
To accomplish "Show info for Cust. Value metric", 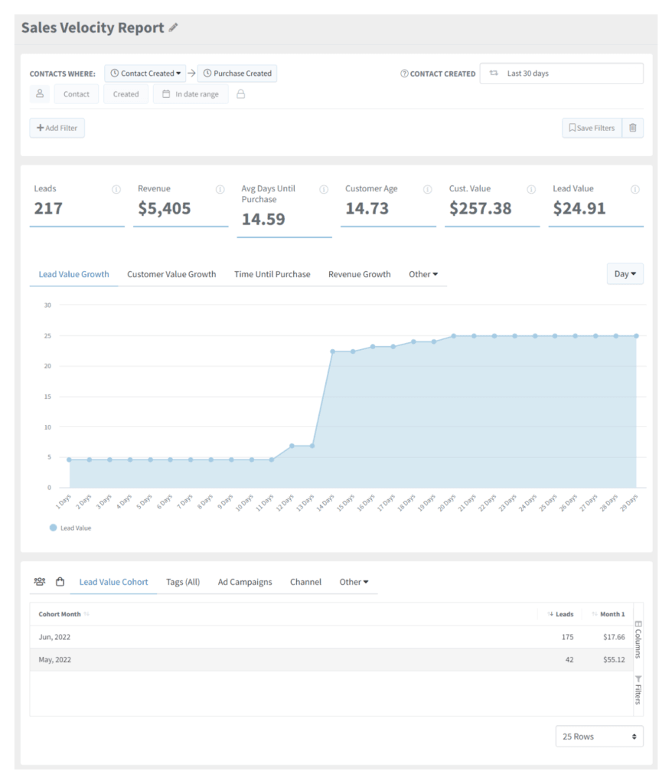I will pos(531,189).
